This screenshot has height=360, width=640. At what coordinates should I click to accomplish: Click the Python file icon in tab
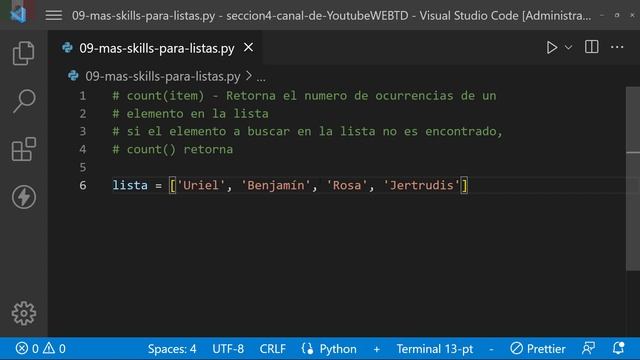[67, 48]
